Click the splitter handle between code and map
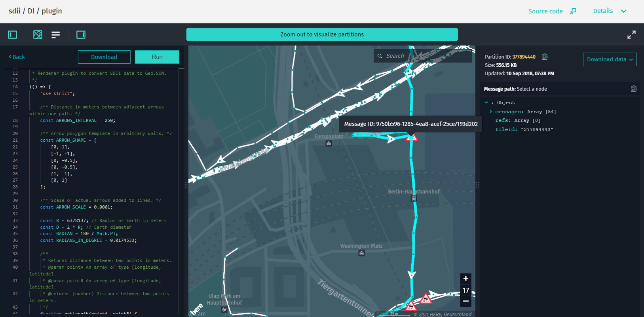644x317 pixels. (x=186, y=185)
